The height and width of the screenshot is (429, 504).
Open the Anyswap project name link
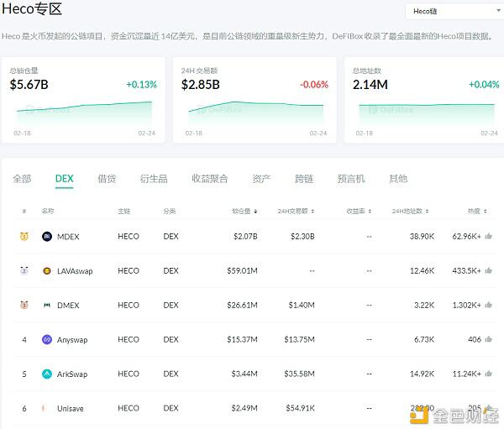coord(72,340)
